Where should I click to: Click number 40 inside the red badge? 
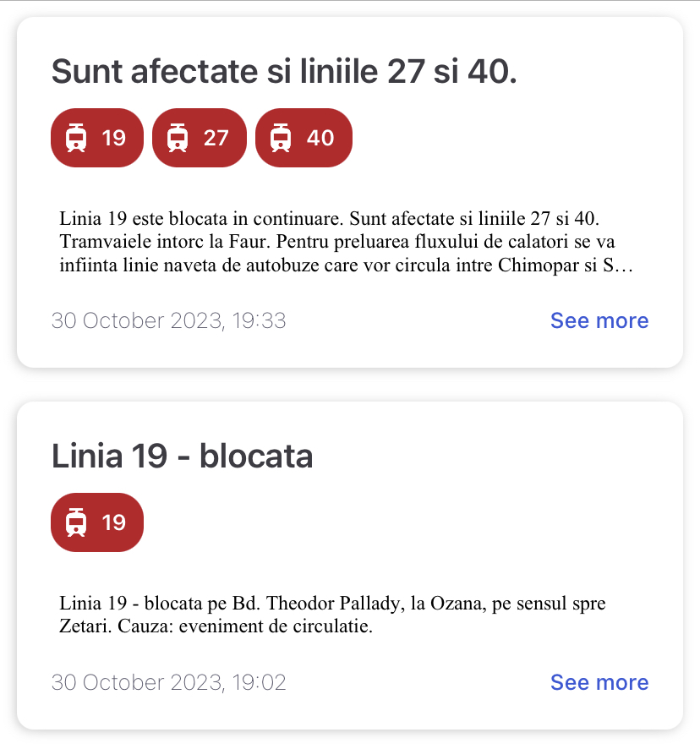(x=320, y=138)
